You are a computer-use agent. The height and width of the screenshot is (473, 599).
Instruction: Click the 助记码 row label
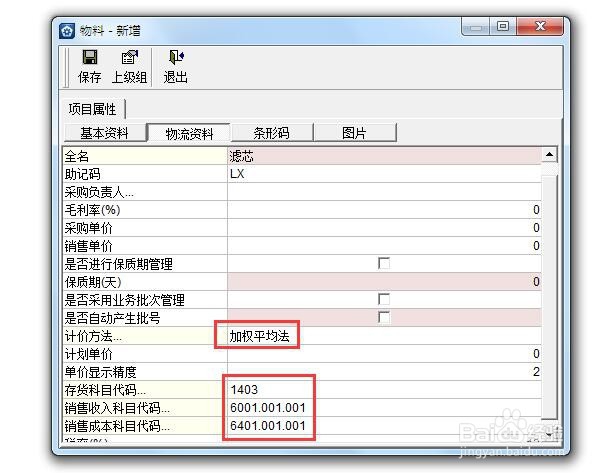pyautogui.click(x=145, y=174)
